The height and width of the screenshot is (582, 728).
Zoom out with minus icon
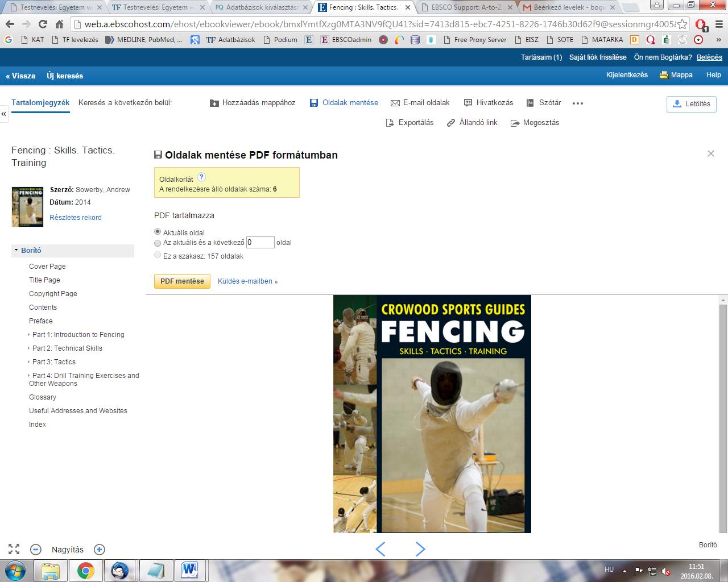click(36, 550)
